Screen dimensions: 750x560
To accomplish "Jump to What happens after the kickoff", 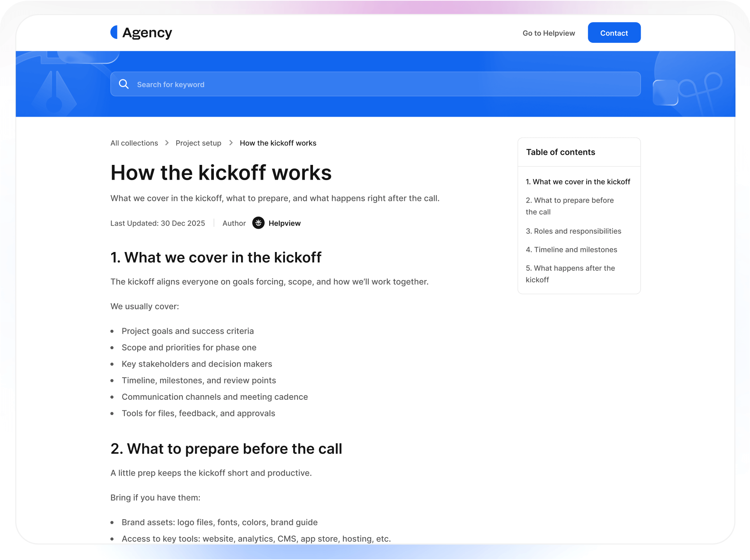I will (570, 274).
